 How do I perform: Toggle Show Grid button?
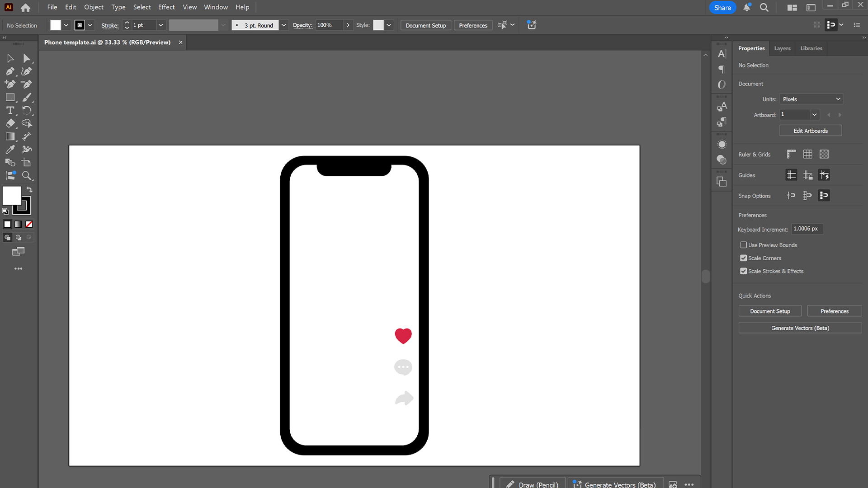(x=808, y=154)
